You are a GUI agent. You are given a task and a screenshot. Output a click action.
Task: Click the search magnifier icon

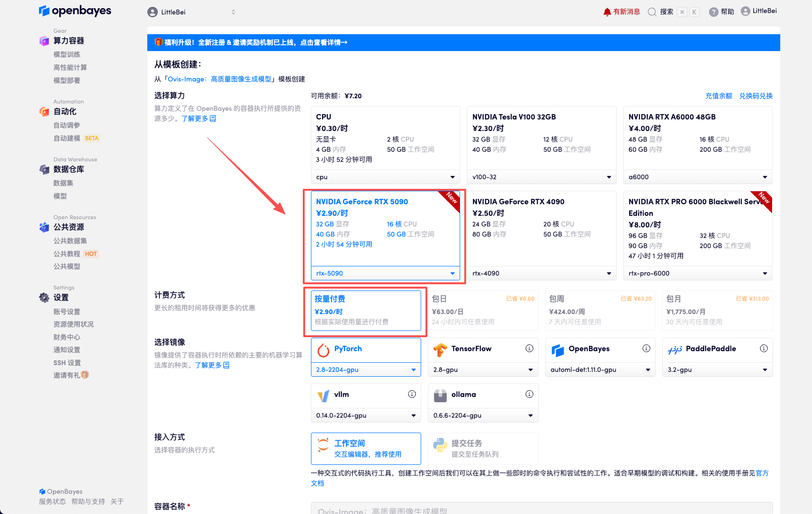[x=652, y=12]
